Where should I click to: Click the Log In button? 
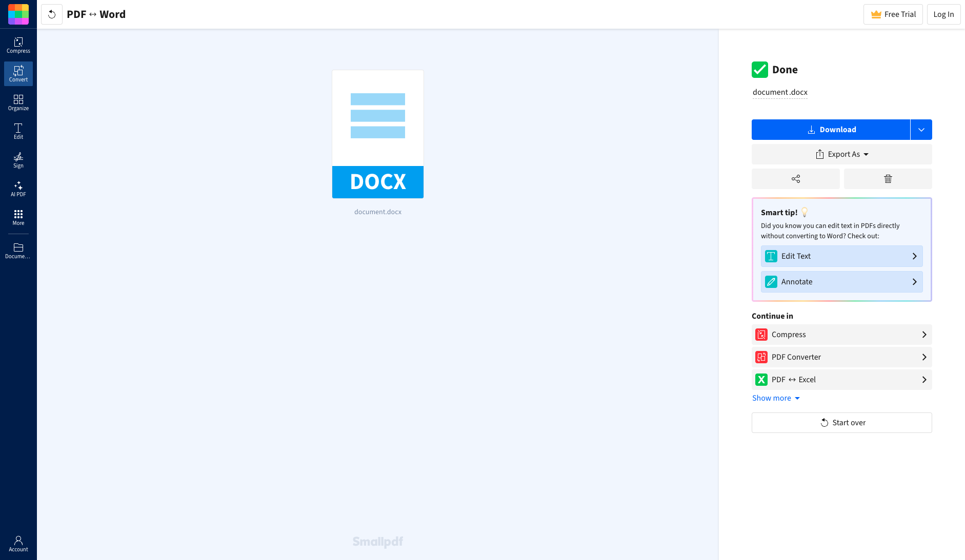point(943,14)
